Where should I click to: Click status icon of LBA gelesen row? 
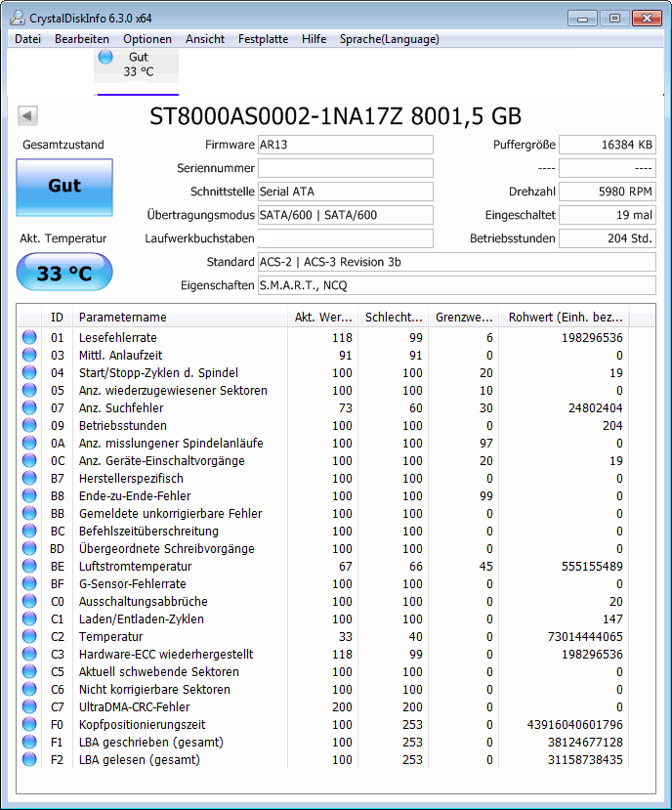(x=29, y=759)
